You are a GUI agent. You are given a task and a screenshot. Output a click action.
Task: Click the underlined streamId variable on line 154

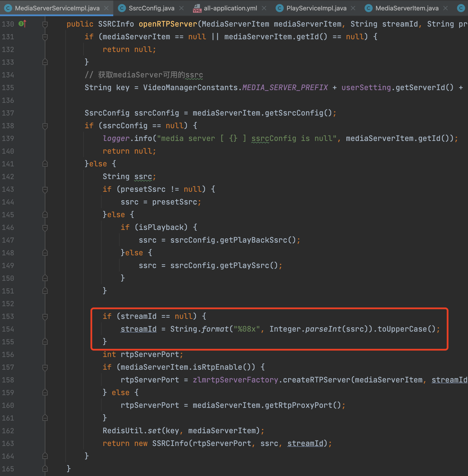[x=138, y=329]
